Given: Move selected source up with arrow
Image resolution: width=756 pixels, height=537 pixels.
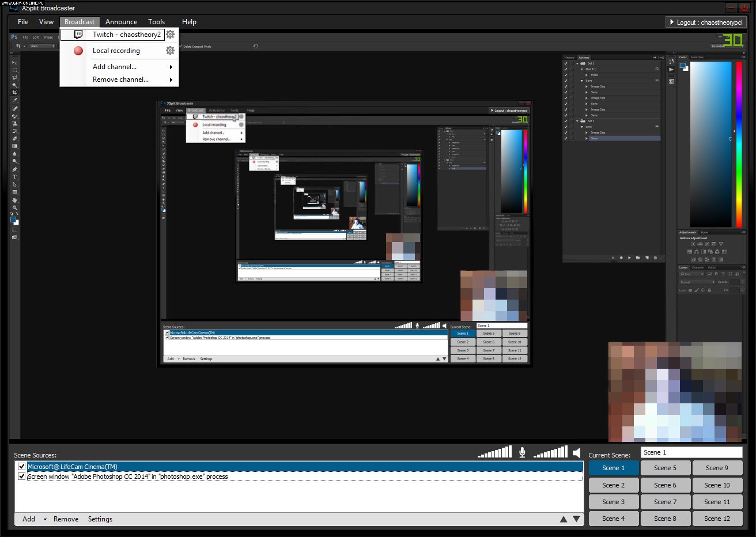Looking at the screenshot, I should (x=564, y=519).
